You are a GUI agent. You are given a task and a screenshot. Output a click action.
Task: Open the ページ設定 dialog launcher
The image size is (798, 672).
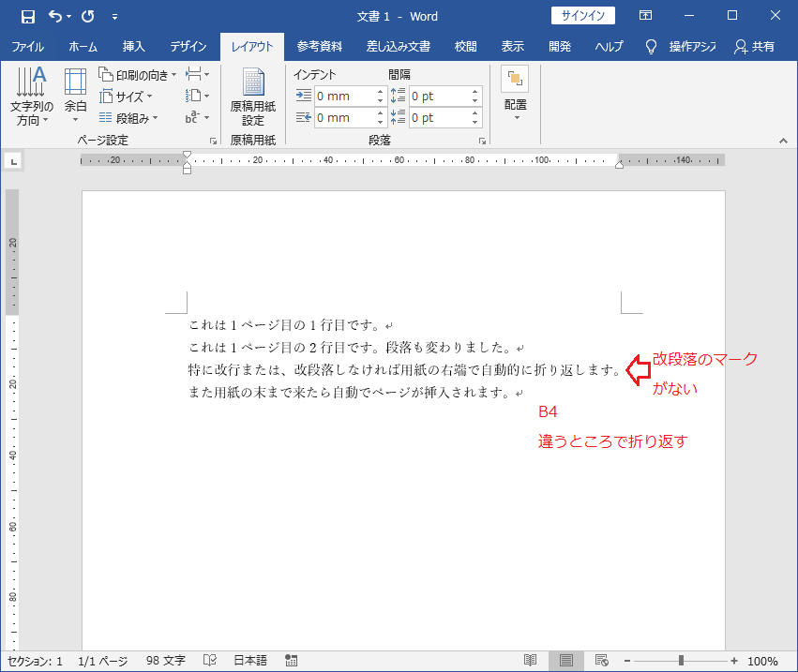click(213, 139)
